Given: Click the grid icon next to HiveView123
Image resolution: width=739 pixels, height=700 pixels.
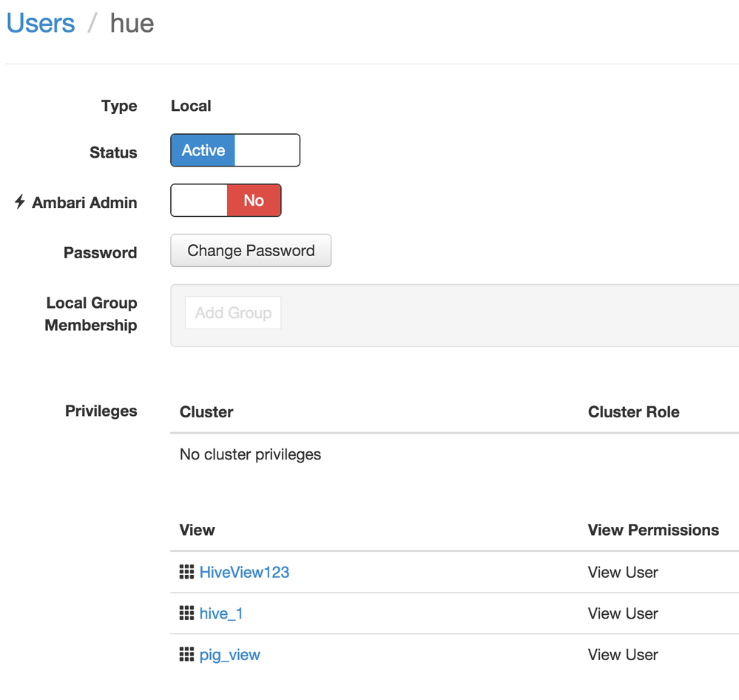Looking at the screenshot, I should [x=186, y=572].
